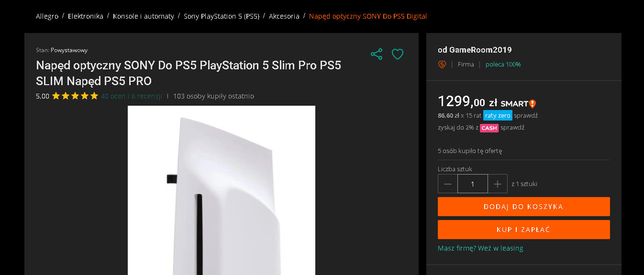Screen dimensions: 644x275
Task: Click the raty zero badge
Action: pos(498,115)
